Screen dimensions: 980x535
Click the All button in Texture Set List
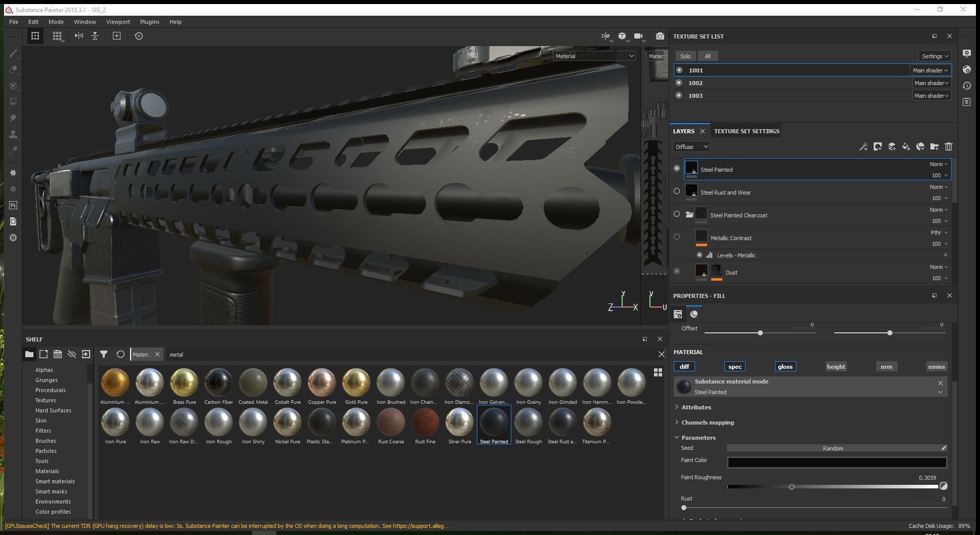point(708,56)
